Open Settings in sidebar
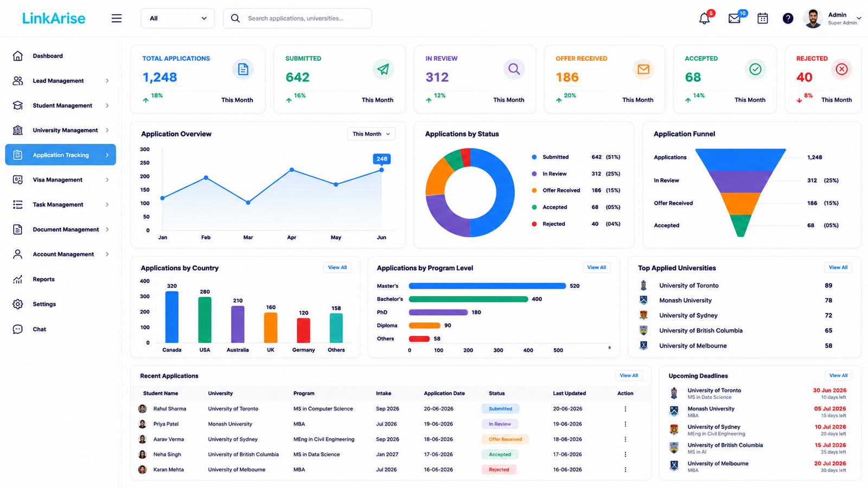This screenshot has height=488, width=868. [x=60, y=304]
